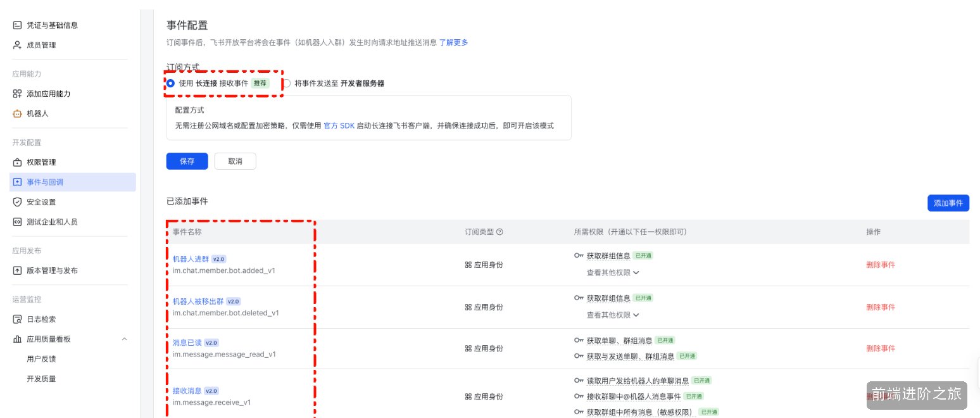980x418 pixels.
Task: Click the 应用身份 icon in 机器人被移出群 row
Action: [x=468, y=307]
